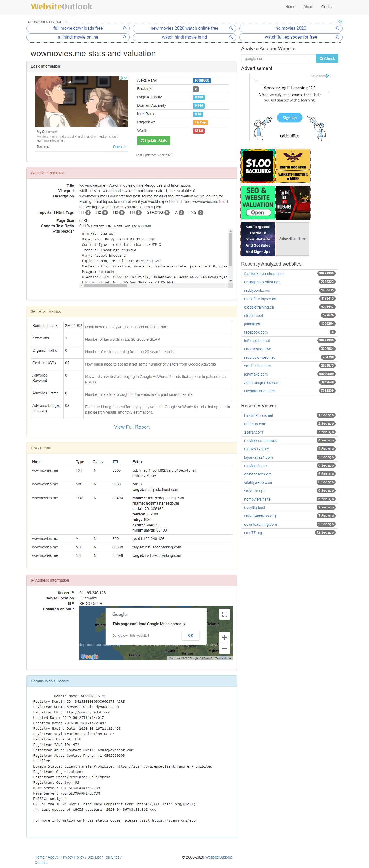
Task: Zoom in on the map
Action: [x=225, y=637]
